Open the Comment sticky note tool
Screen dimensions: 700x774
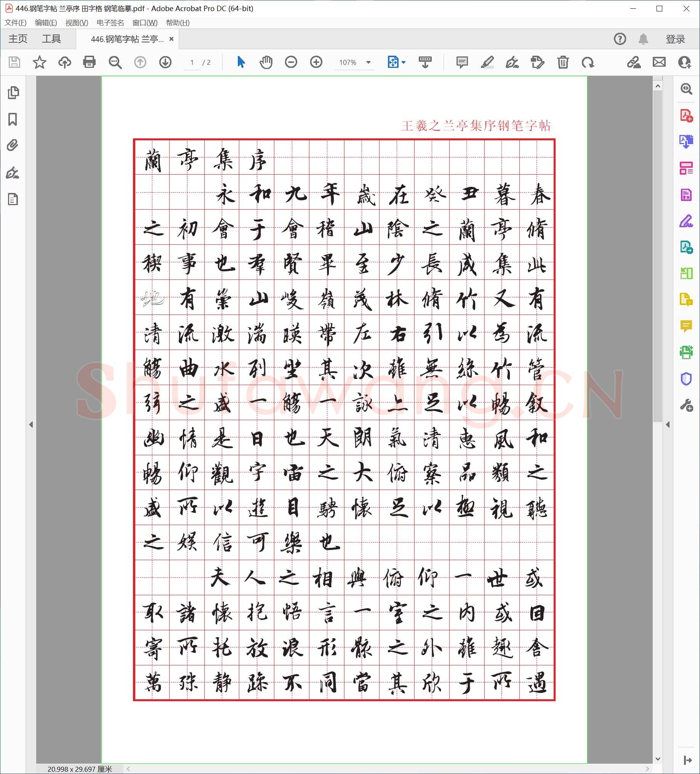tap(462, 62)
